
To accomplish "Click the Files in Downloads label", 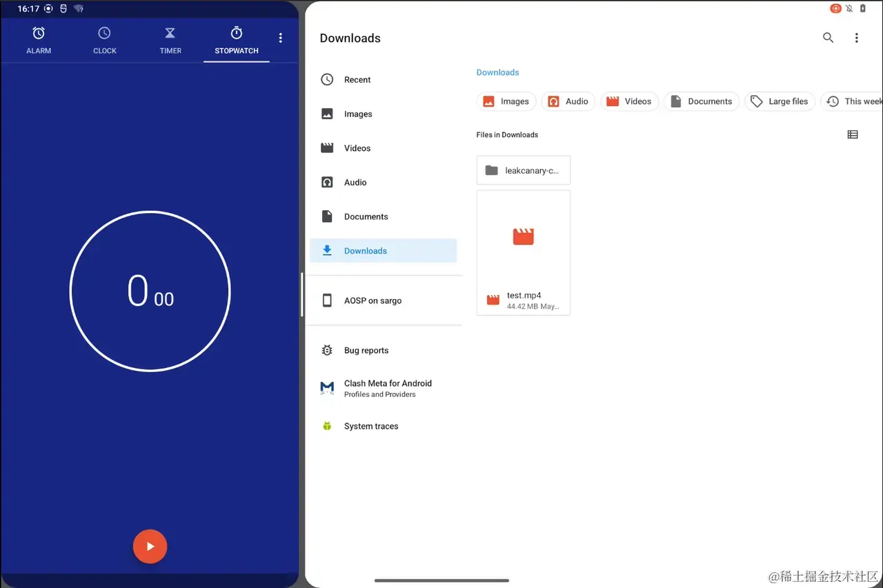I will 507,135.
